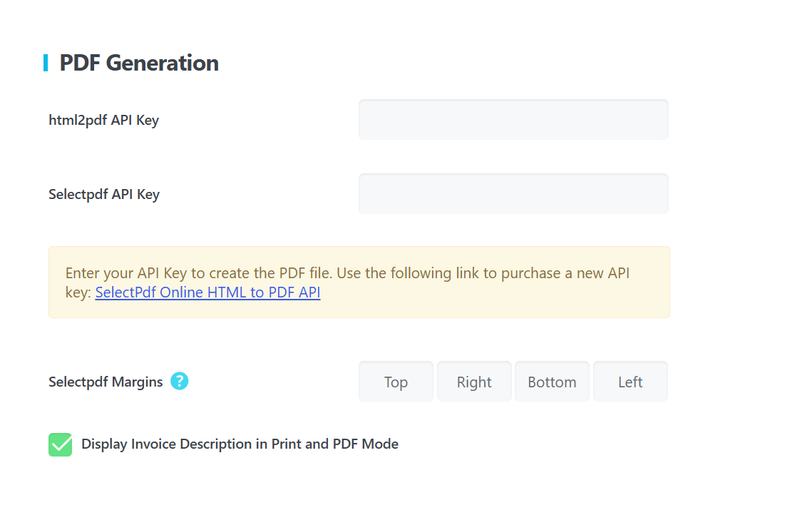
Task: Click the blue accent bar beside PDF Generation
Action: 46,63
